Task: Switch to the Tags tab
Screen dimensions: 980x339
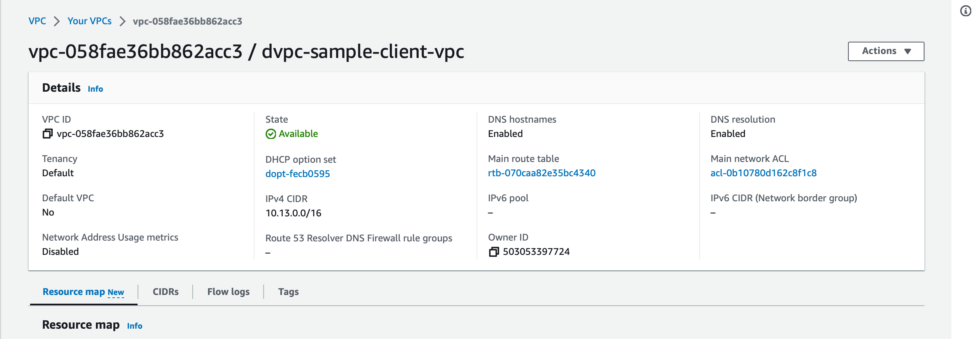Action: (289, 292)
